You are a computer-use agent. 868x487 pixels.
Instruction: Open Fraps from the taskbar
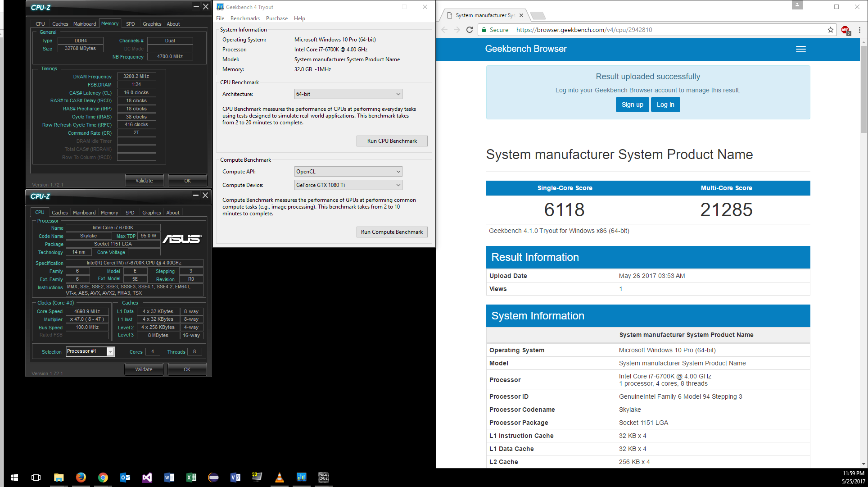coord(258,477)
